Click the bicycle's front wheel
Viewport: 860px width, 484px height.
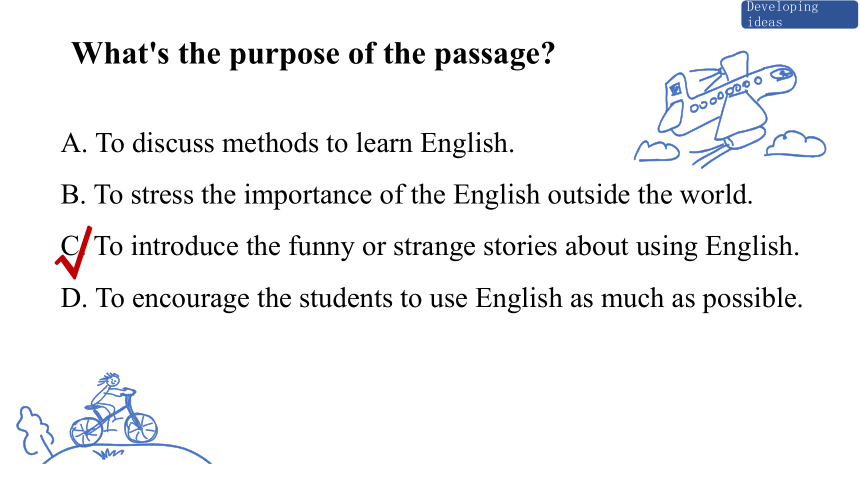coord(141,427)
